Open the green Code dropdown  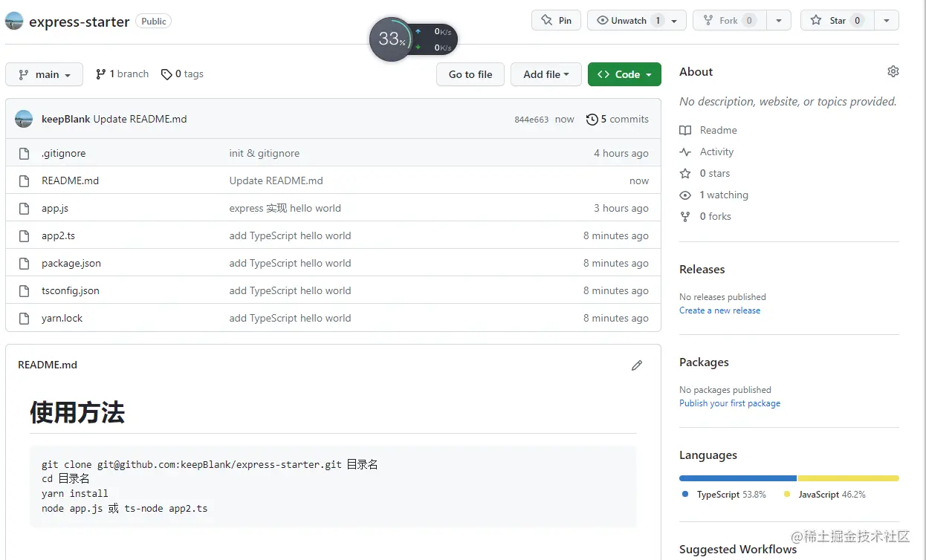[624, 74]
